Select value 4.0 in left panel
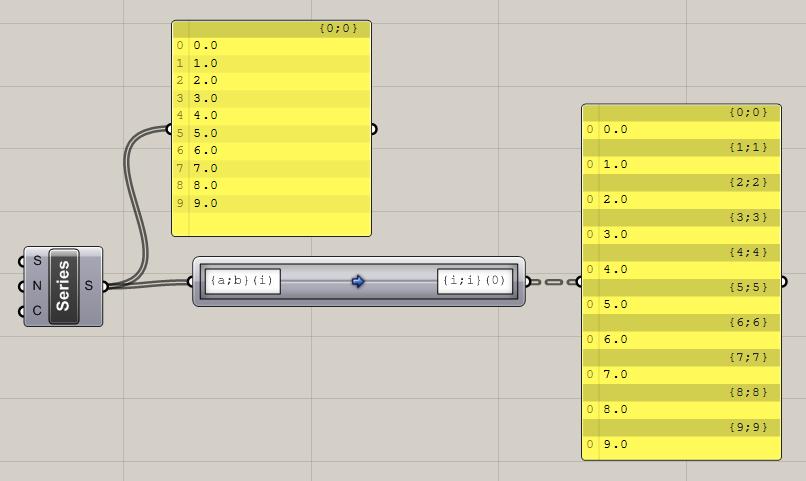Image resolution: width=806 pixels, height=481 pixels. (x=206, y=116)
